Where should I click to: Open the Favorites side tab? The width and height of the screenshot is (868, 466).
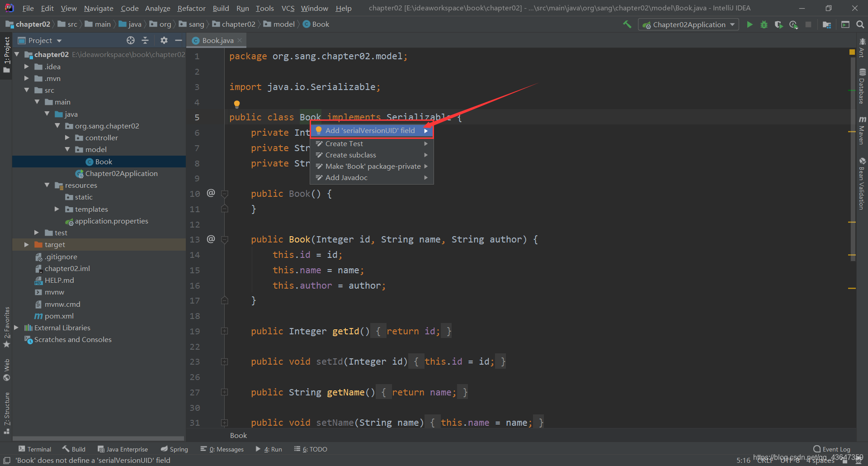pos(6,327)
